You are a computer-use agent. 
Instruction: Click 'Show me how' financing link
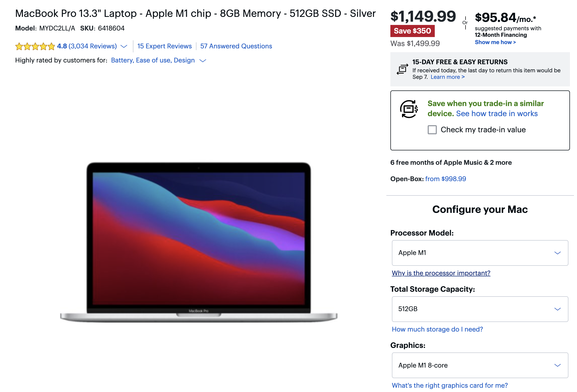(495, 42)
